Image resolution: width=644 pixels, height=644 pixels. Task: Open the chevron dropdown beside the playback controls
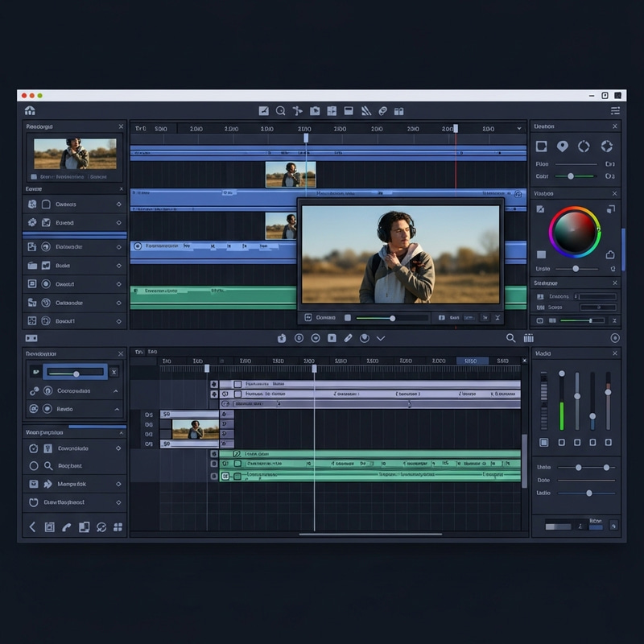point(378,338)
